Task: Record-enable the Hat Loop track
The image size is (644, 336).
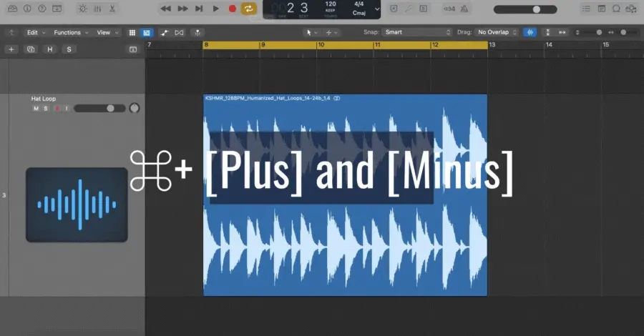Action: point(57,109)
